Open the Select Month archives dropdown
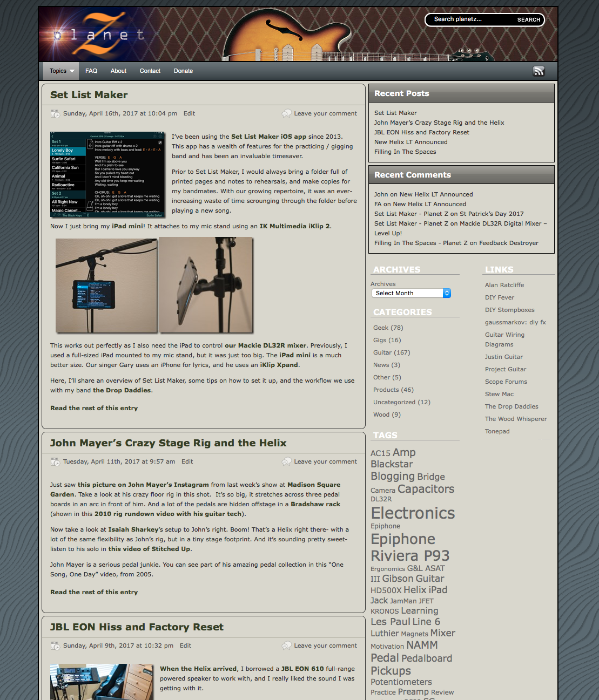This screenshot has height=700, width=599. (410, 293)
